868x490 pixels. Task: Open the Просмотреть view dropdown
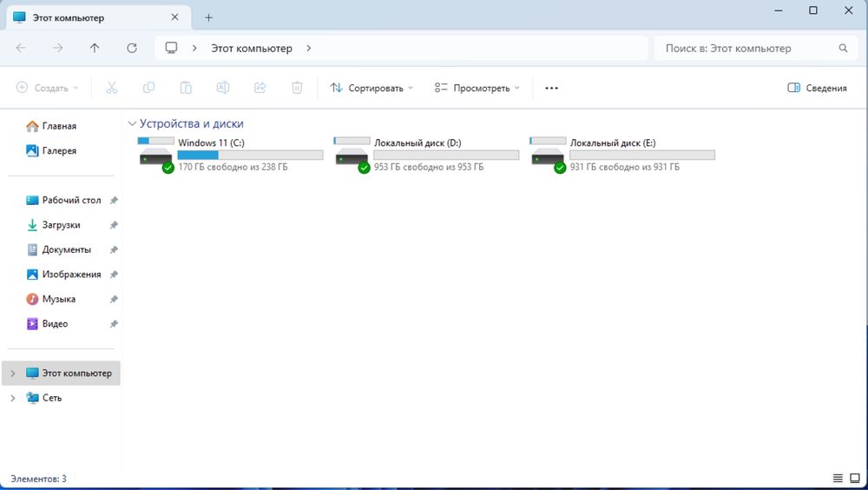pos(477,88)
